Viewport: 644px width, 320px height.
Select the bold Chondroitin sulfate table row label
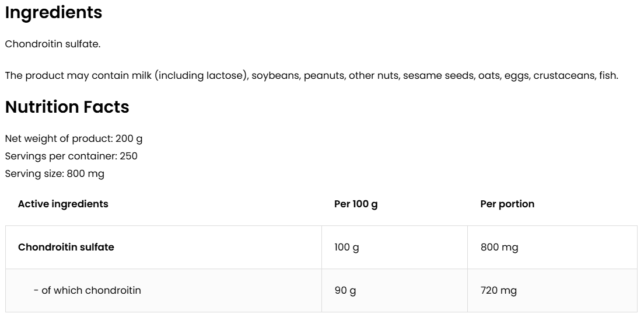66,247
